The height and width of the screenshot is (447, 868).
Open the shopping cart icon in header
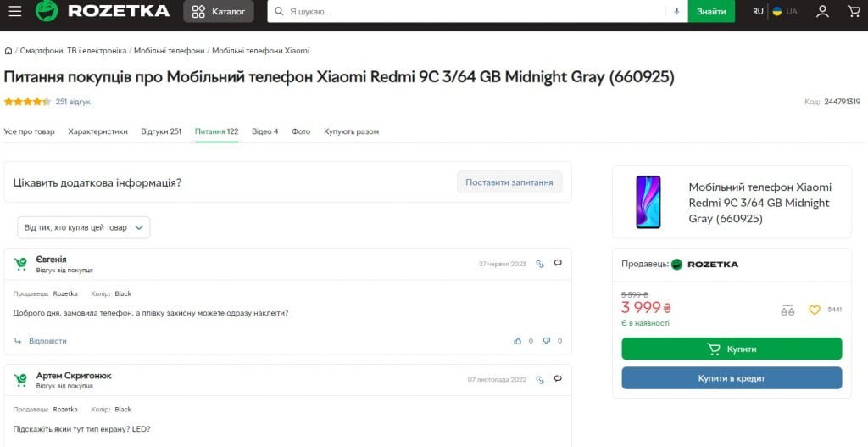coord(854,12)
